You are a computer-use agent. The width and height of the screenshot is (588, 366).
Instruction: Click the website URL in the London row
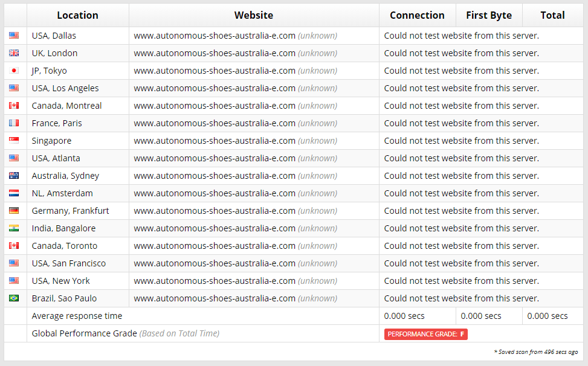(215, 53)
